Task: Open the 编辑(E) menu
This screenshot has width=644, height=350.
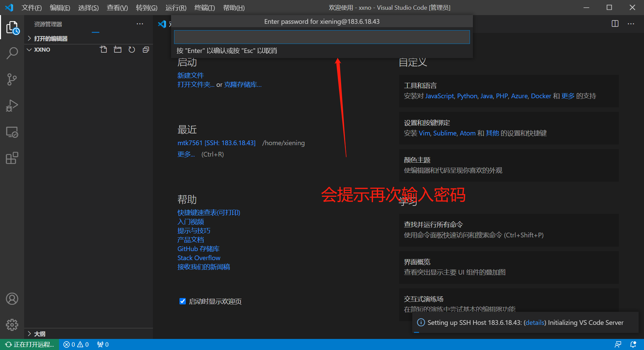Action: 60,8
